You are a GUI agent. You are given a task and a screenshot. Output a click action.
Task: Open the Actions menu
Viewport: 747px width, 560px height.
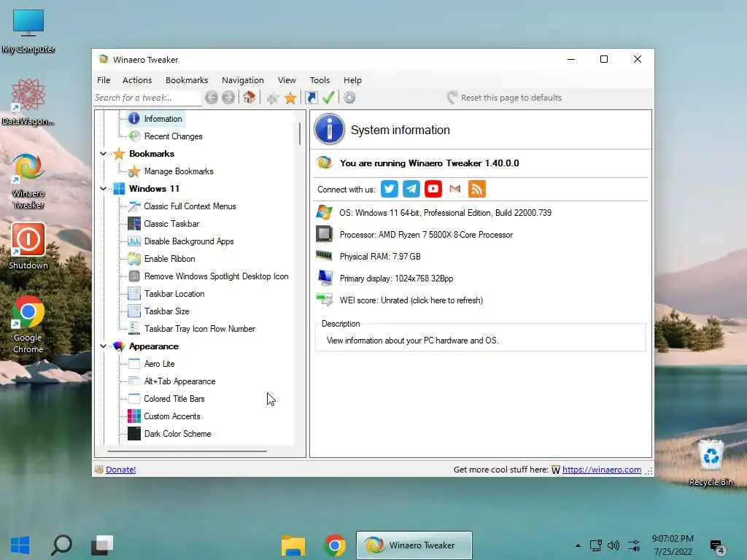click(137, 80)
